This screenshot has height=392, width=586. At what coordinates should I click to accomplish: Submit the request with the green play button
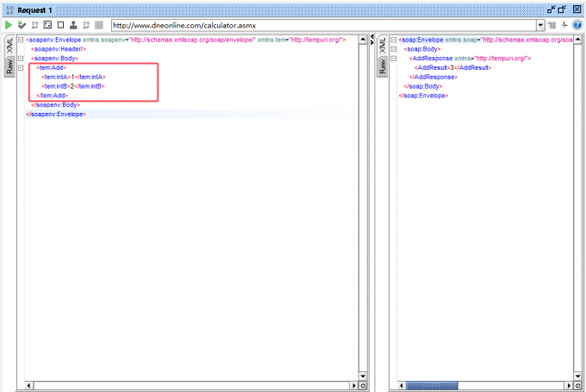point(9,25)
